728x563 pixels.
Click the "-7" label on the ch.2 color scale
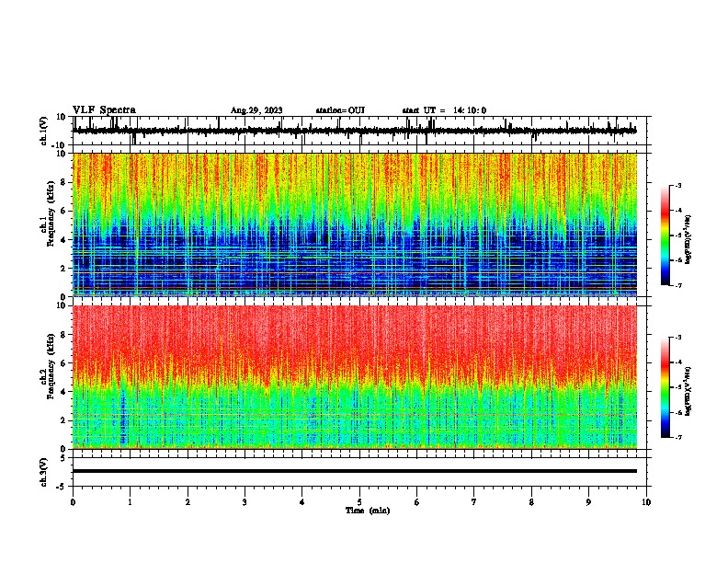(x=677, y=437)
